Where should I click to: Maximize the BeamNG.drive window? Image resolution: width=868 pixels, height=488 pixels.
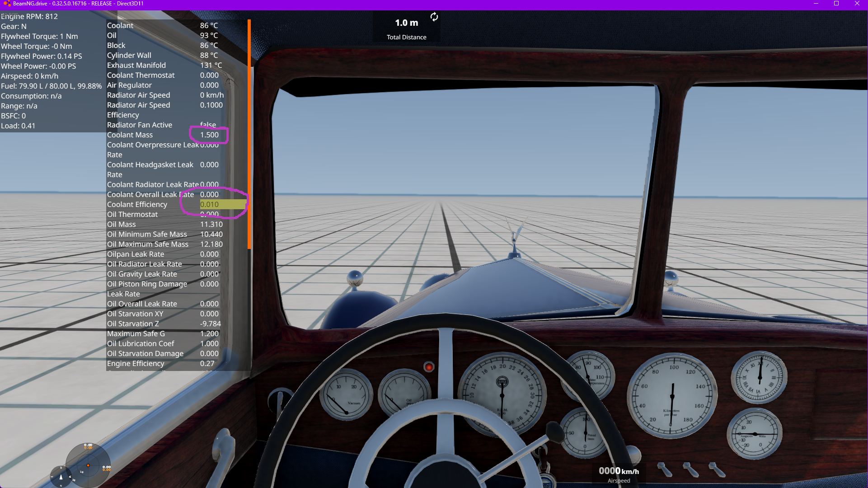click(836, 4)
